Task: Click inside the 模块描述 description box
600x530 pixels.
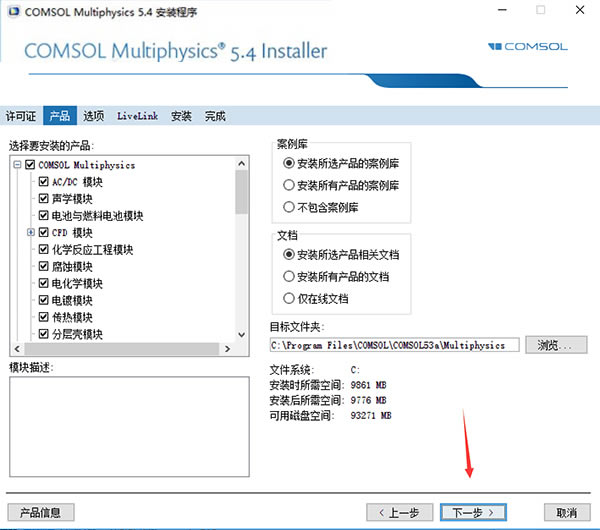Action: [x=129, y=427]
